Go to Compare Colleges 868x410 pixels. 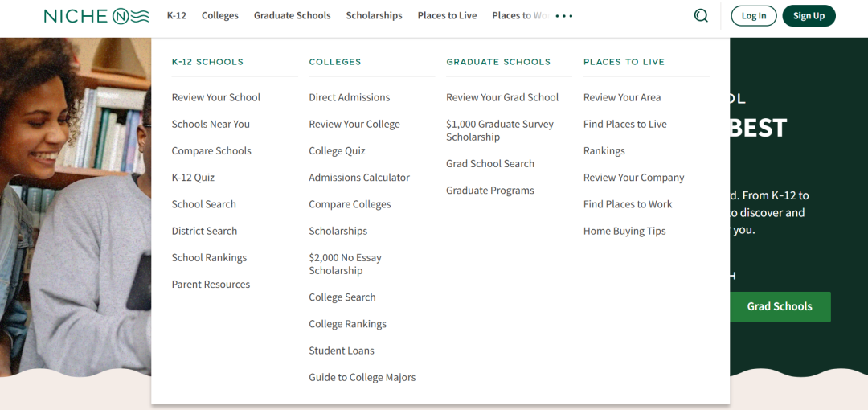pyautogui.click(x=350, y=204)
